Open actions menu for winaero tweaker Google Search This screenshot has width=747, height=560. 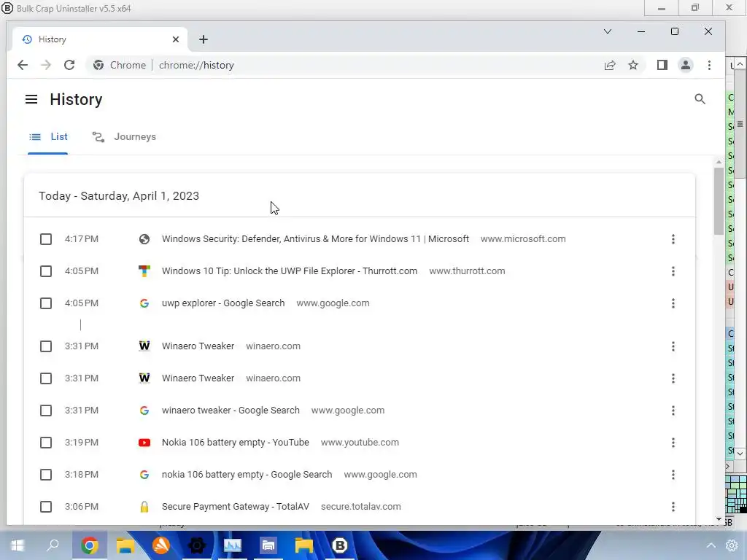tap(673, 411)
